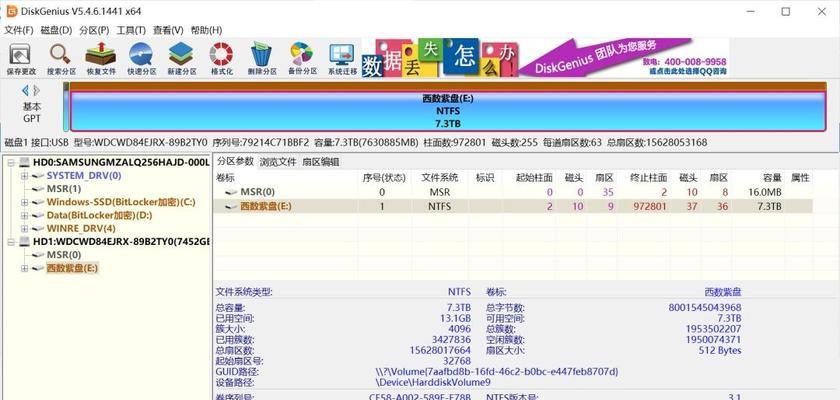Open the 磁盘(D) menu
The height and width of the screenshot is (400, 840).
point(56,30)
